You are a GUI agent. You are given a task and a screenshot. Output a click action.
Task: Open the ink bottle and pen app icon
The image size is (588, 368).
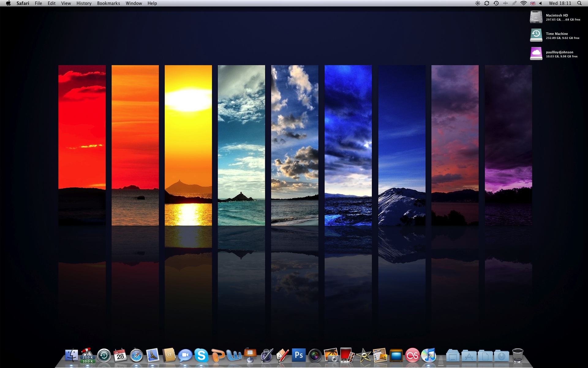[266, 355]
